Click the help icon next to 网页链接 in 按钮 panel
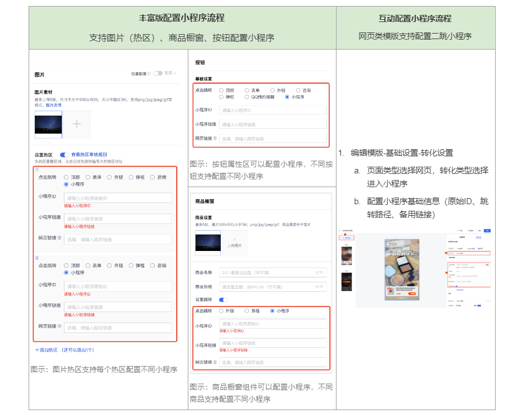The image size is (532, 415). (x=215, y=139)
